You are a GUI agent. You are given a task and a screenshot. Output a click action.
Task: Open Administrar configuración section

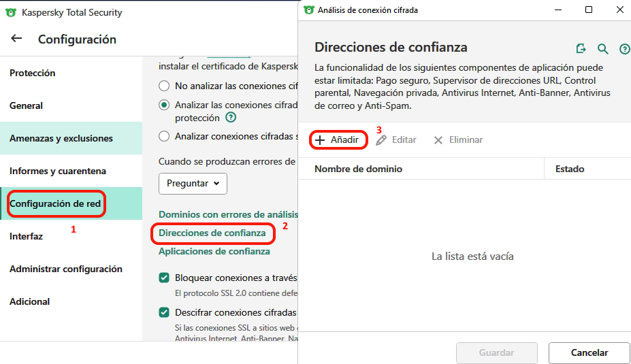pos(71,269)
